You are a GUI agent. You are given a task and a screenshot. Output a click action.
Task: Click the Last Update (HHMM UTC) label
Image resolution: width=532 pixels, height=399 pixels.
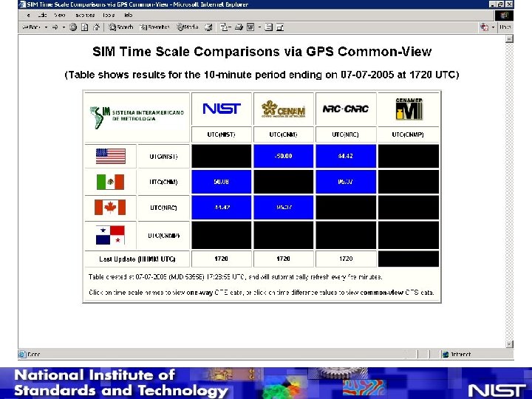pos(137,259)
